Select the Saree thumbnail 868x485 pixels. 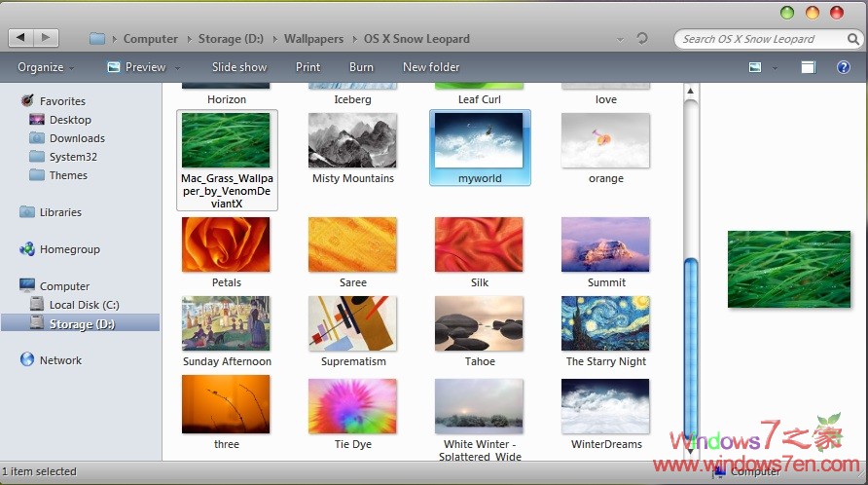(x=352, y=244)
